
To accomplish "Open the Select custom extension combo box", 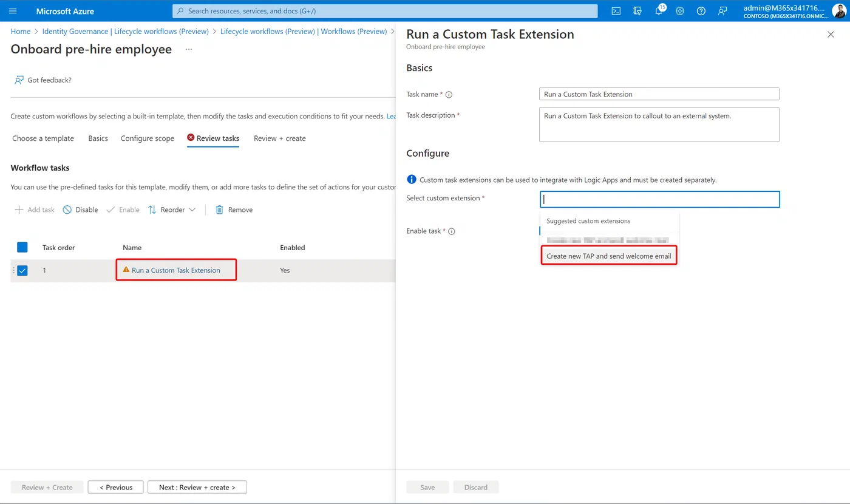I will pos(659,199).
